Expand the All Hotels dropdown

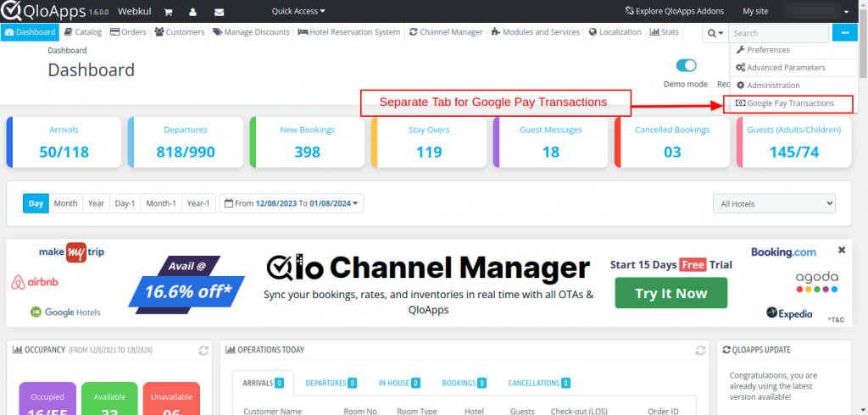pos(774,203)
